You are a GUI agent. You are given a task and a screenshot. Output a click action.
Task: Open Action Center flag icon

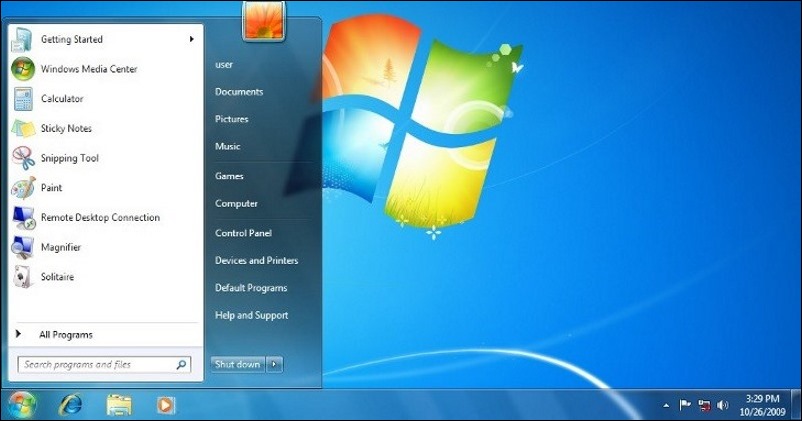coord(684,405)
